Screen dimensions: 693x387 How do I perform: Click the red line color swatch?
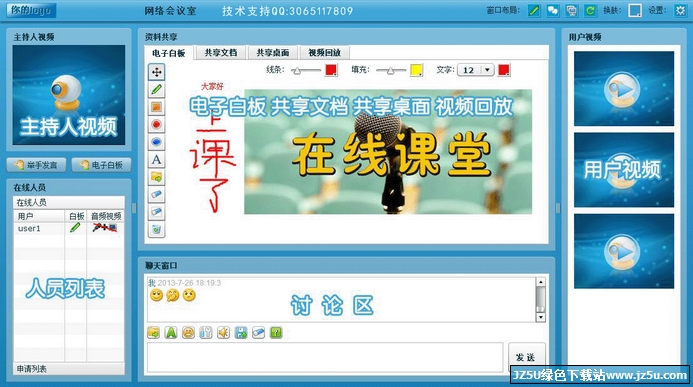coord(331,70)
